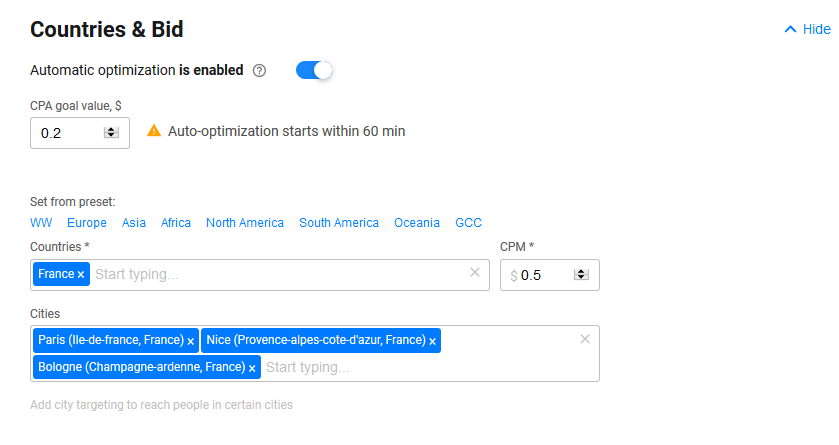This screenshot has height=445, width=839.
Task: Adjust CPA goal value stepper
Action: (111, 132)
